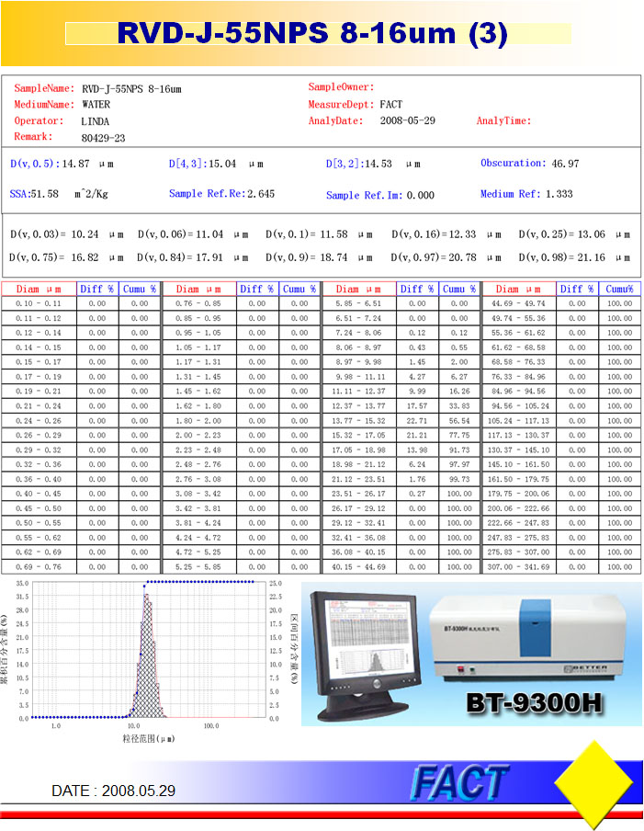Click the D(v,0.16) value 12.33
The width and height of the screenshot is (644, 831).
click(462, 234)
